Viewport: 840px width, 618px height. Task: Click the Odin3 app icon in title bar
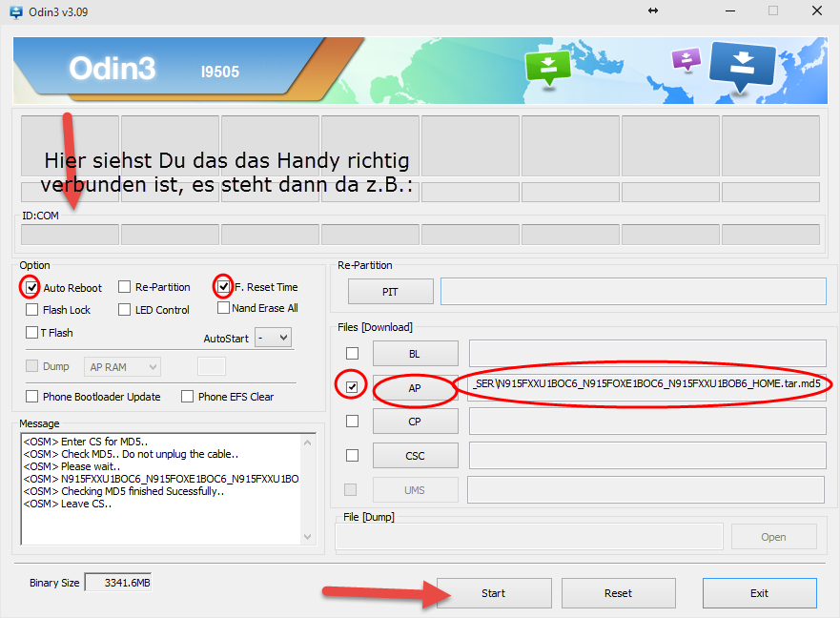[16, 11]
